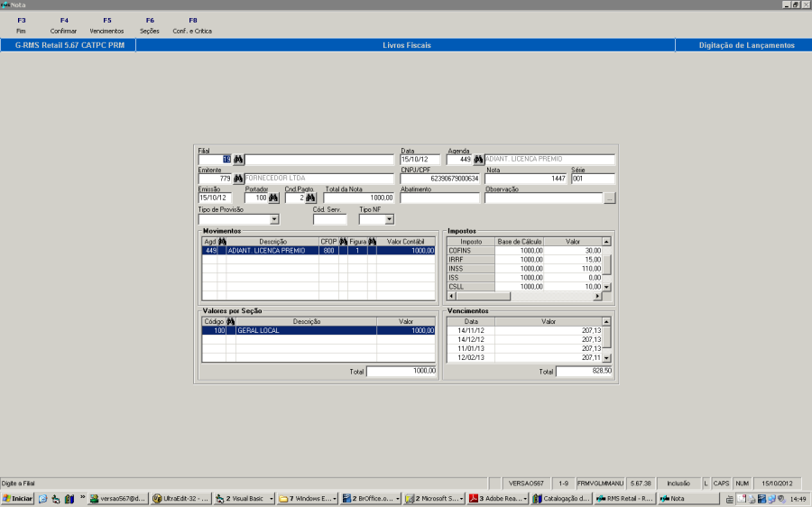Click the Portador field 100
The image size is (812, 507).
256,198
